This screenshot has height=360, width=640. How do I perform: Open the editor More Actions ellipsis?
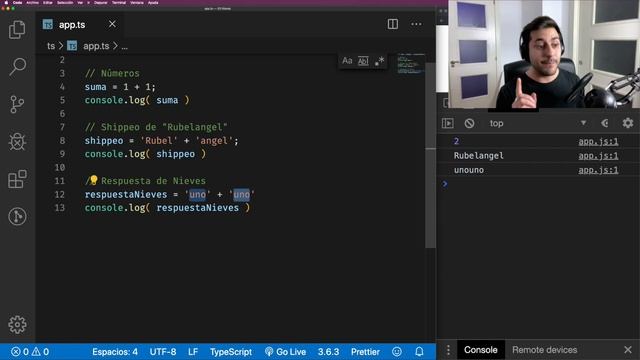[416, 24]
